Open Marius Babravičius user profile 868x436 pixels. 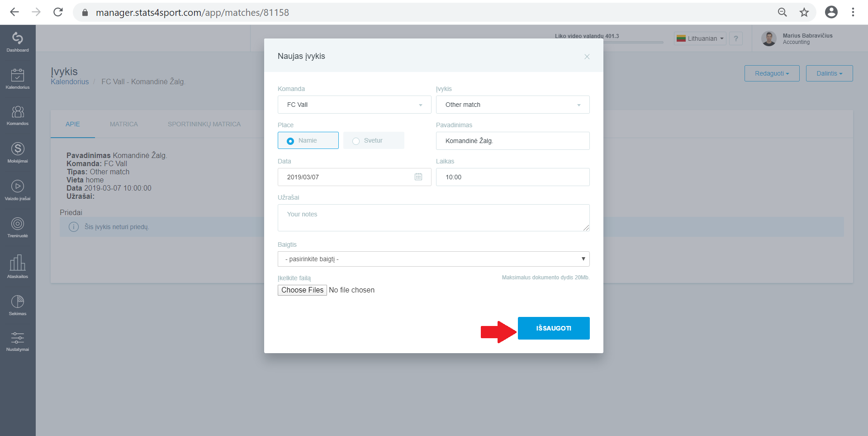[797, 38]
